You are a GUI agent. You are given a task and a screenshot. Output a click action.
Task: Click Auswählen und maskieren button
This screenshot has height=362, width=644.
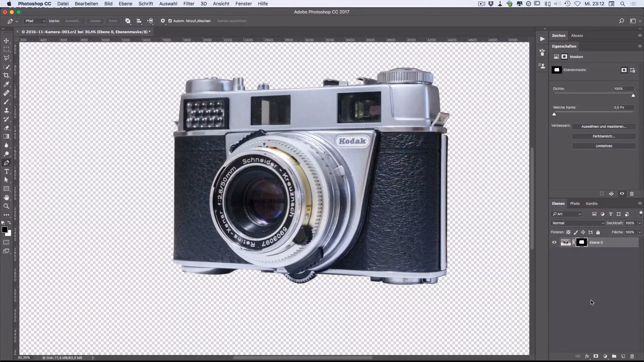click(604, 126)
